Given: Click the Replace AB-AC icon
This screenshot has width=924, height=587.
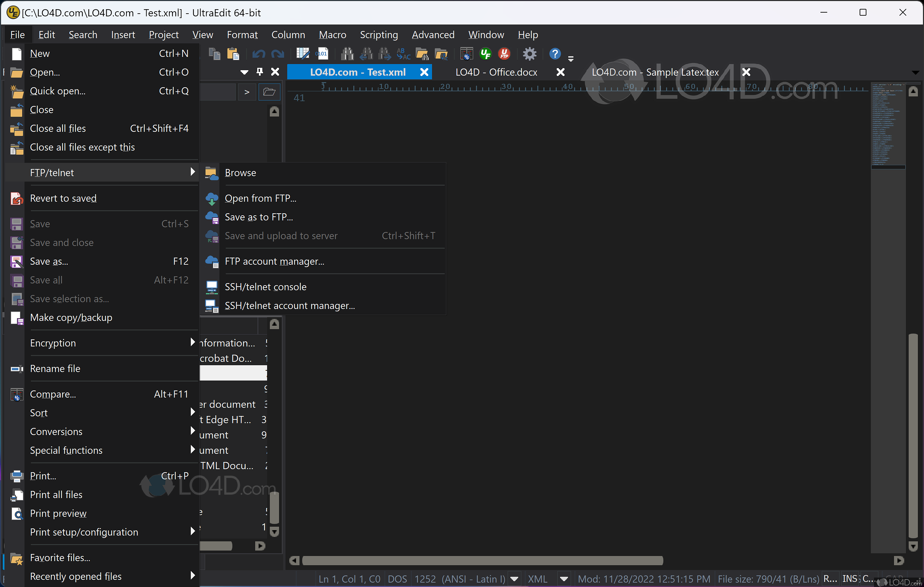Looking at the screenshot, I should pyautogui.click(x=403, y=54).
